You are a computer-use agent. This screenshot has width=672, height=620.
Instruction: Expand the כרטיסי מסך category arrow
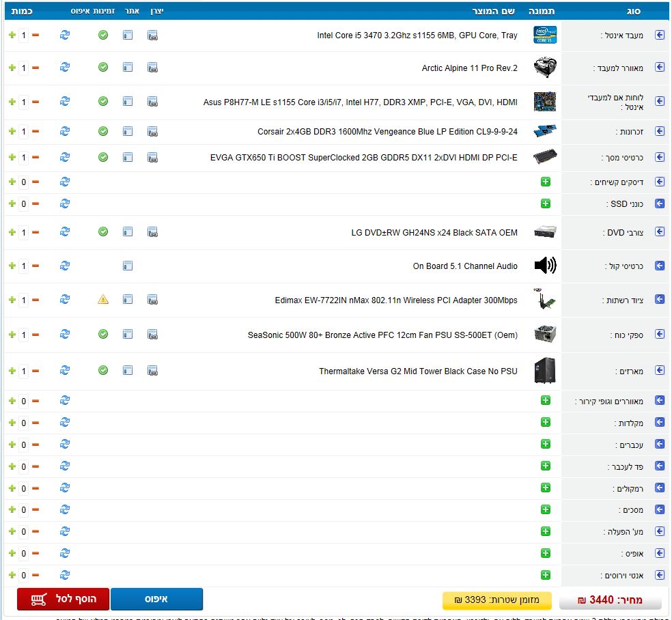660,157
